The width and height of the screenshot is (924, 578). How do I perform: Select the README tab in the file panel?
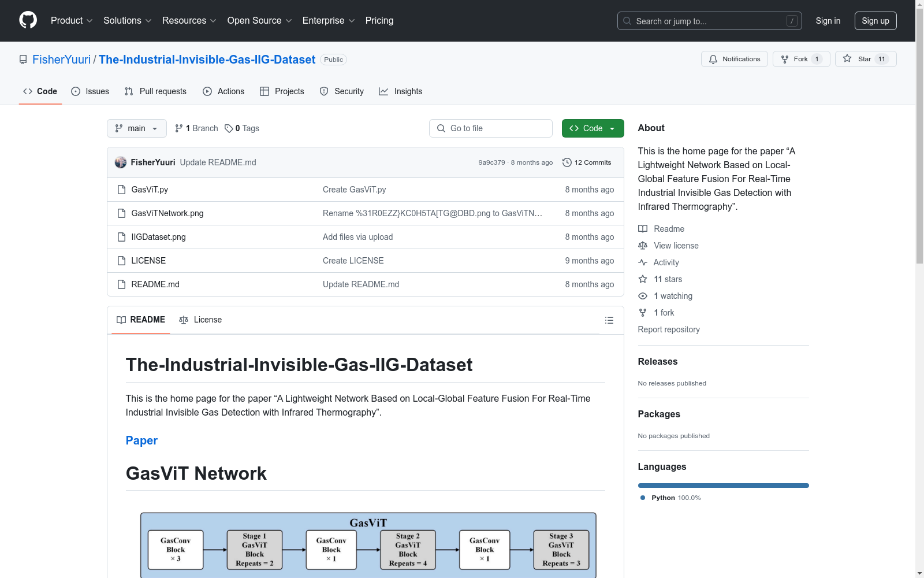pyautogui.click(x=141, y=320)
